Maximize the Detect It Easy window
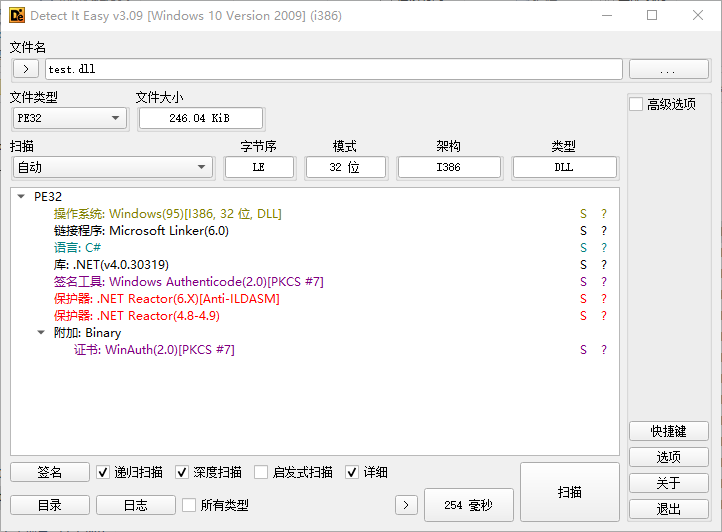 click(x=652, y=15)
